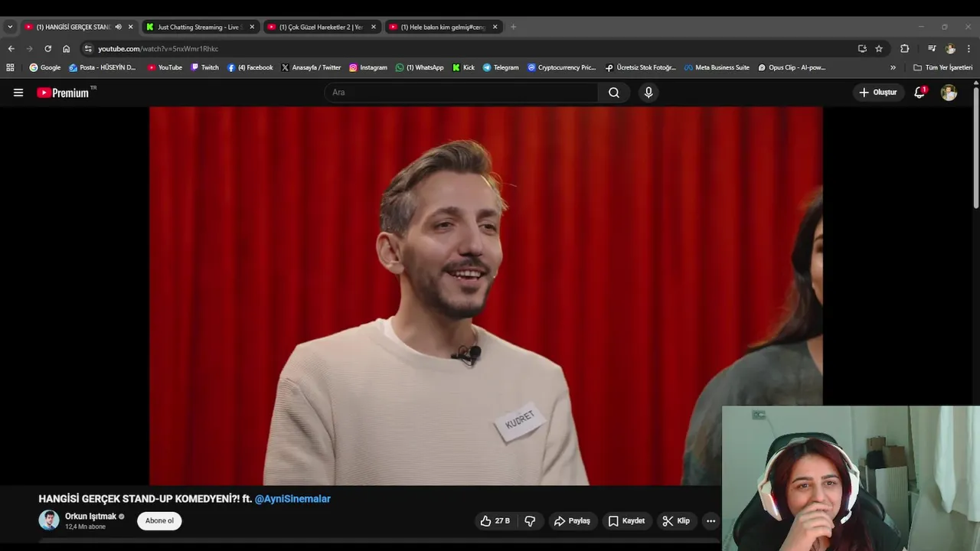Switch to Hele bakın kim gelmiş tab
This screenshot has width=980, height=551.
click(443, 27)
